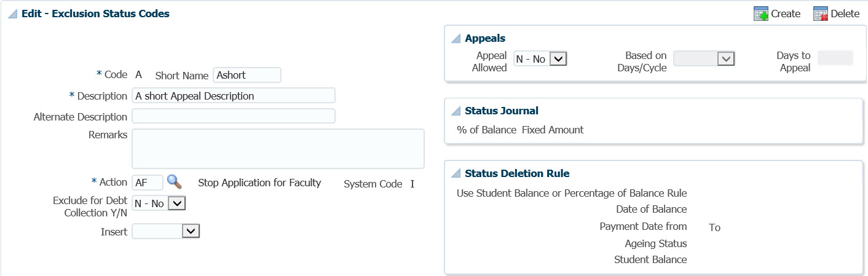The image size is (868, 276).
Task: Open the Appeal Allowed dropdown
Action: [x=540, y=58]
